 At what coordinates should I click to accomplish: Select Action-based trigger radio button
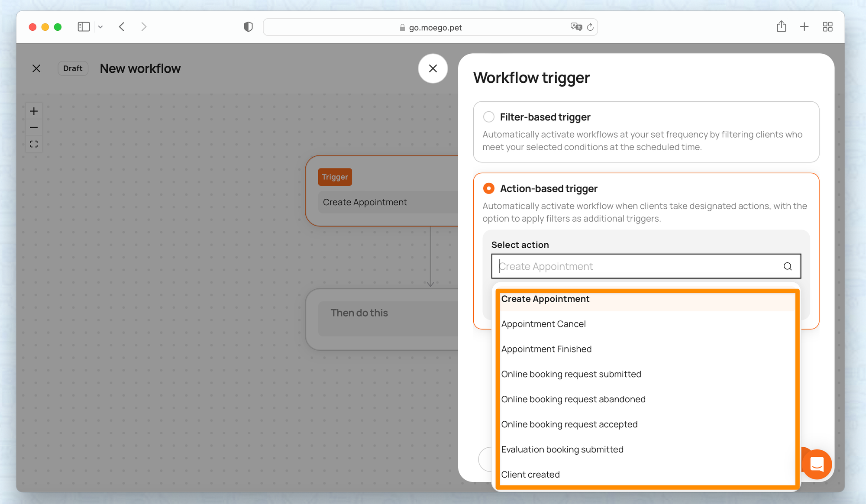click(x=488, y=188)
